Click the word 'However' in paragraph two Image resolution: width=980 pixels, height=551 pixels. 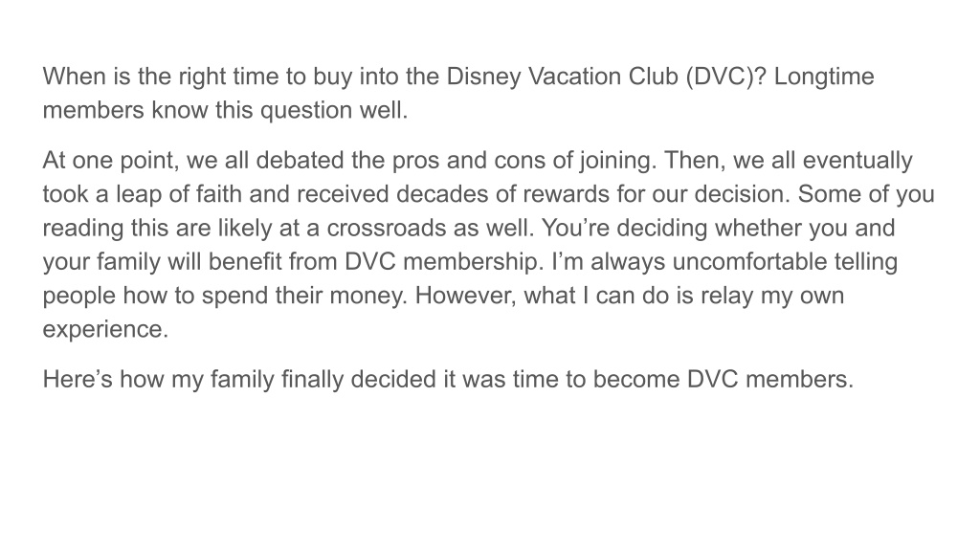466,296
